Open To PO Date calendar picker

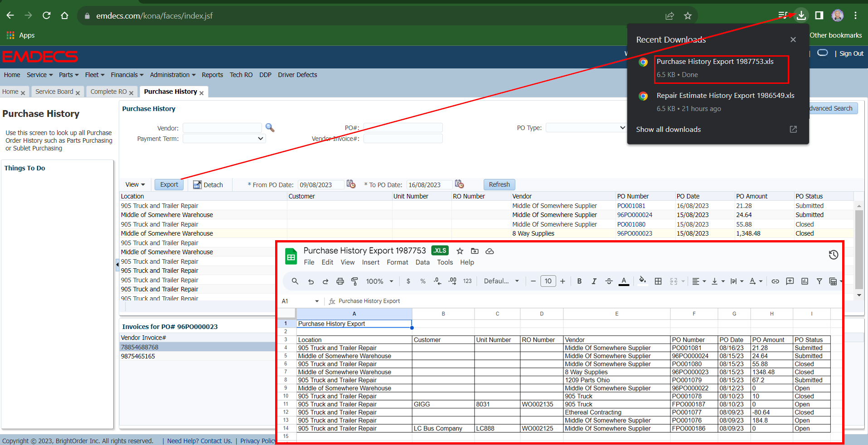(459, 184)
